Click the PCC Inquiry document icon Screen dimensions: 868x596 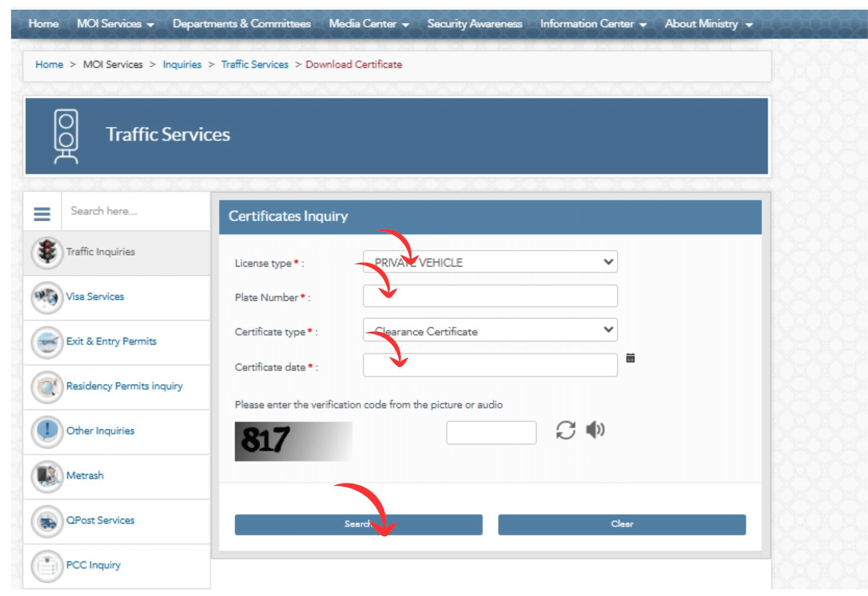pyautogui.click(x=47, y=566)
